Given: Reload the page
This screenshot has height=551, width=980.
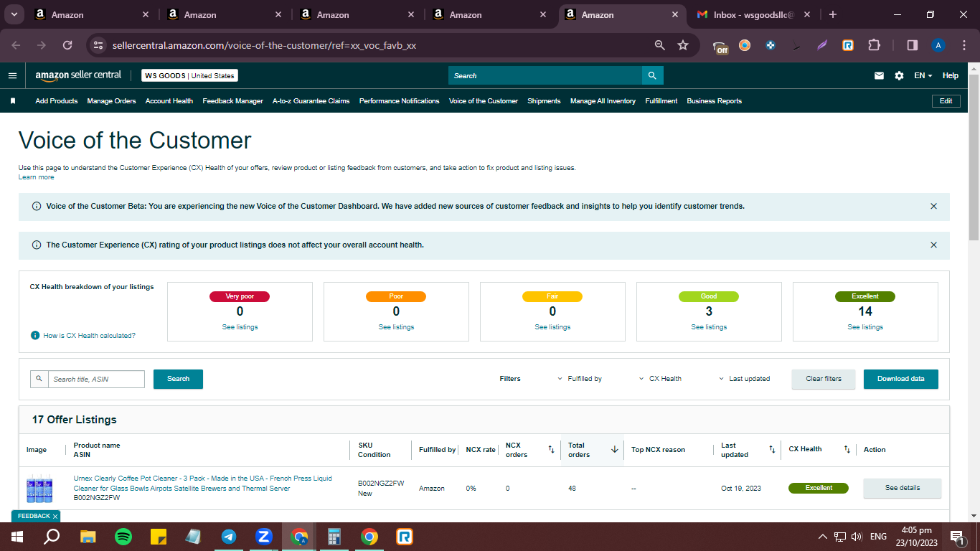Looking at the screenshot, I should point(67,45).
